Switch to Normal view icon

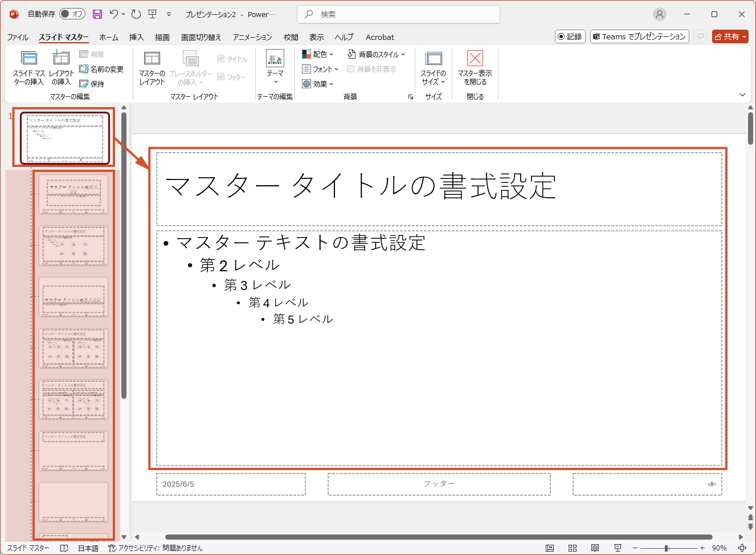tap(550, 548)
